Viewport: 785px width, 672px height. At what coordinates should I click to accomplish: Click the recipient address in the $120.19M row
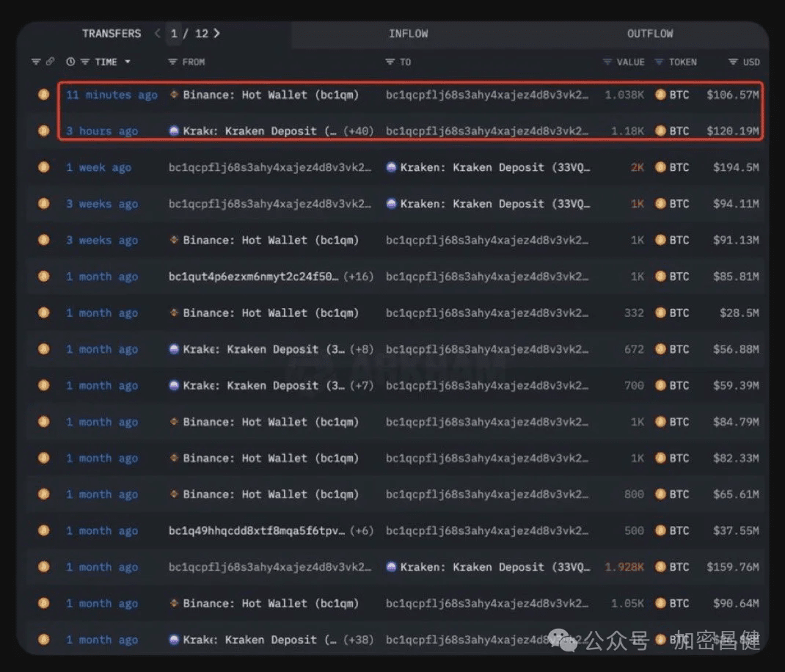pyautogui.click(x=487, y=131)
